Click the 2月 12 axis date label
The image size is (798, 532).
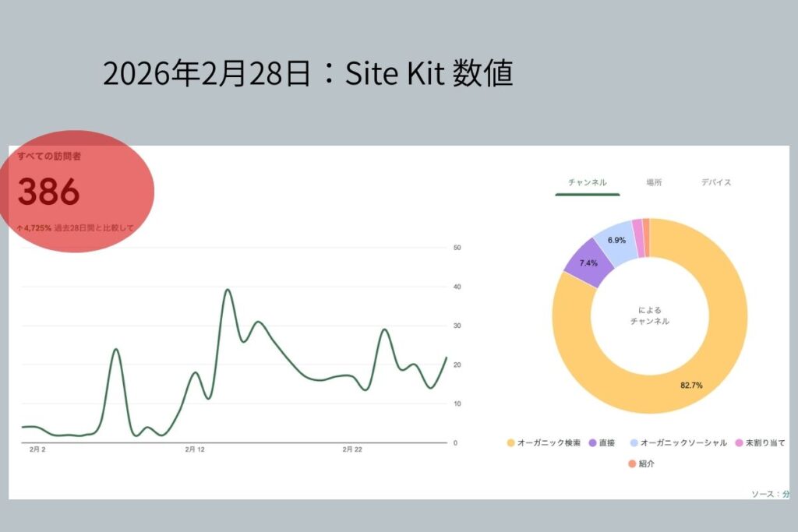(x=195, y=449)
